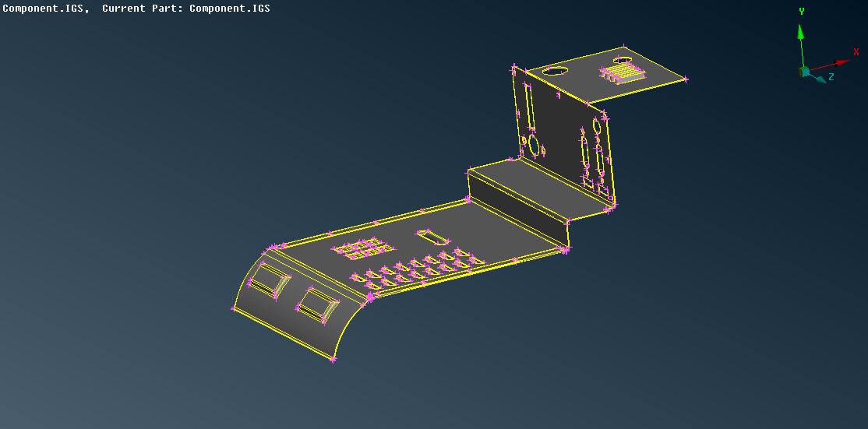
Task: Click the red X axis label
Action: coord(856,52)
